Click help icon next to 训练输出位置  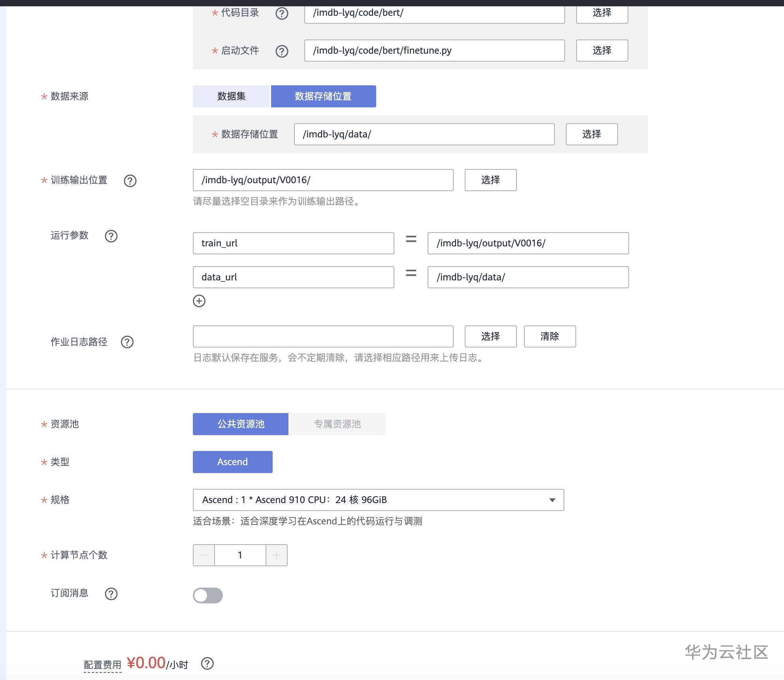[130, 181]
